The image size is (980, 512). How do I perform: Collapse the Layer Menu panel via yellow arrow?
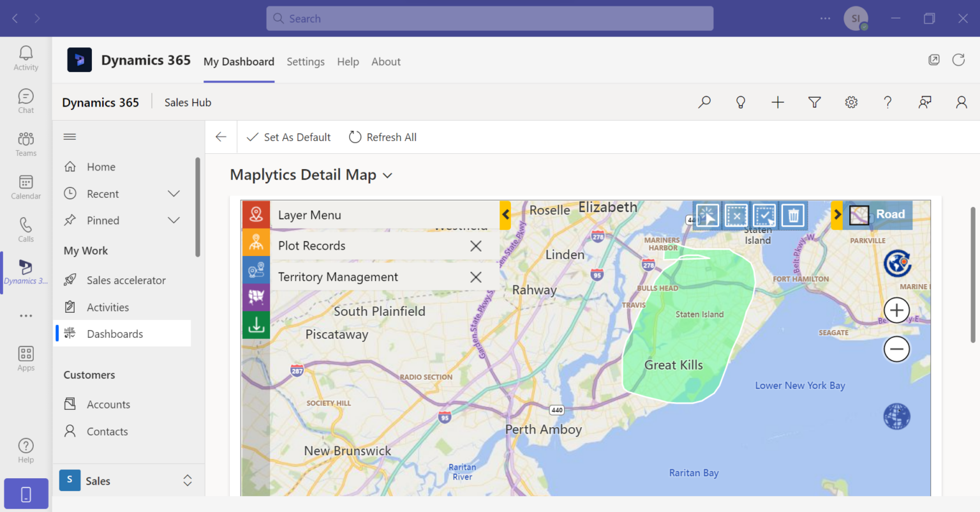[x=506, y=215]
